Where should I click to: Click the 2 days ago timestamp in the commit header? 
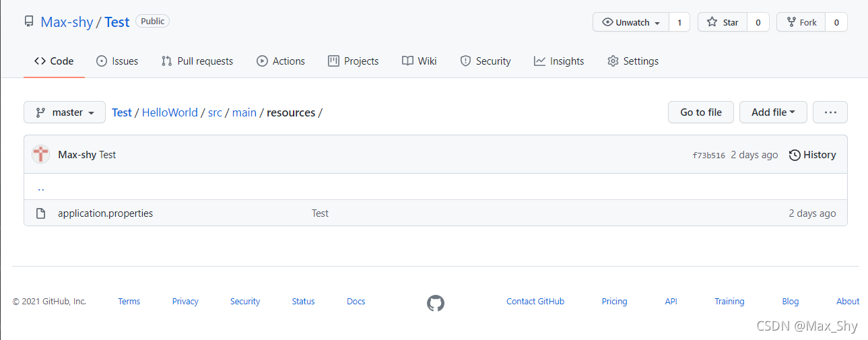(754, 155)
